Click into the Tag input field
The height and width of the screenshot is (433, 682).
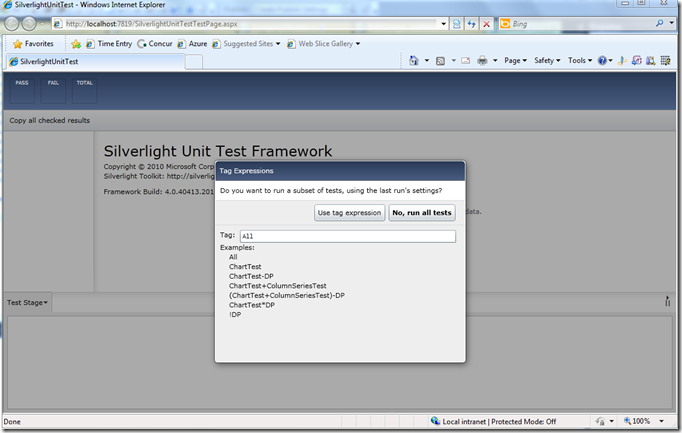pyautogui.click(x=348, y=236)
